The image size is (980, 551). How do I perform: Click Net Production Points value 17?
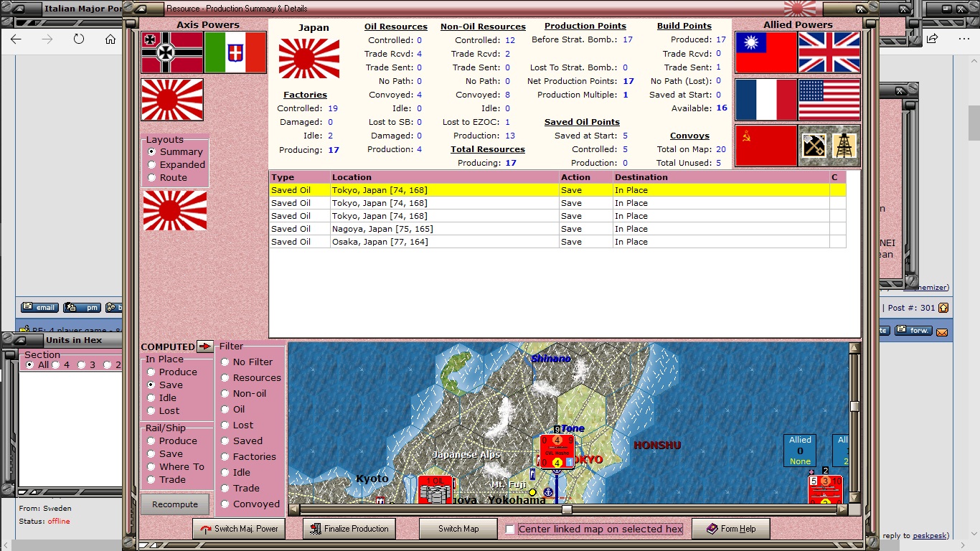[628, 81]
